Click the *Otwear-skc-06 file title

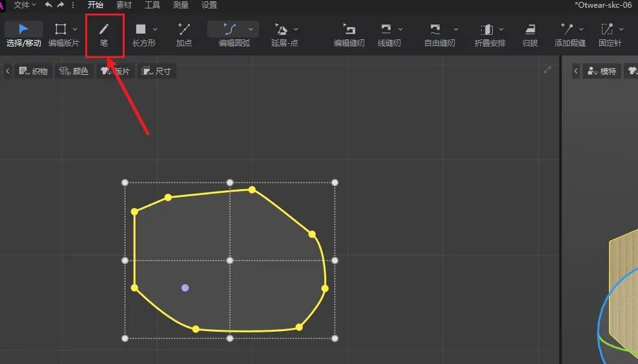click(603, 5)
